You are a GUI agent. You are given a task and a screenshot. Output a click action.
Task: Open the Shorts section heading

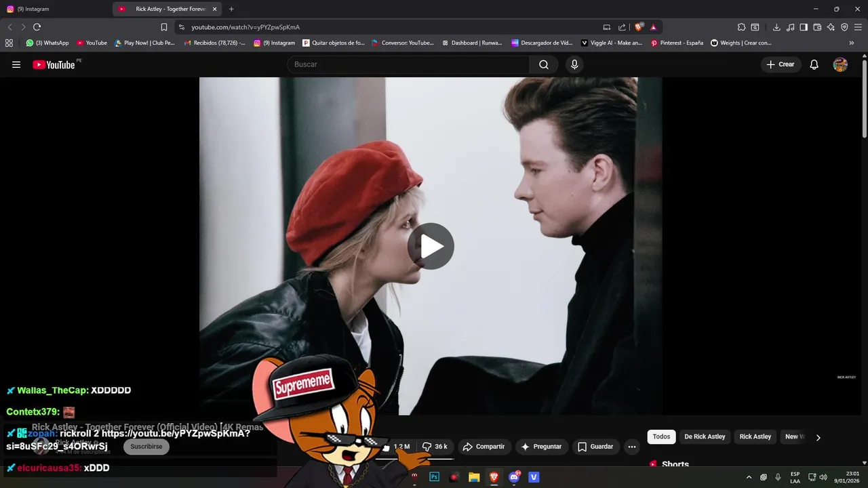tap(675, 464)
